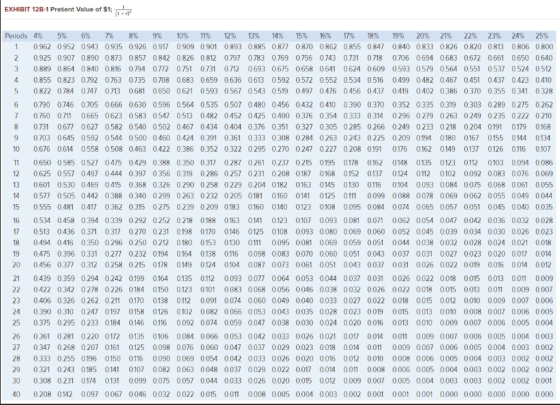
Task: Select 0.327 for period 8 at 15%
Action: tap(304, 127)
